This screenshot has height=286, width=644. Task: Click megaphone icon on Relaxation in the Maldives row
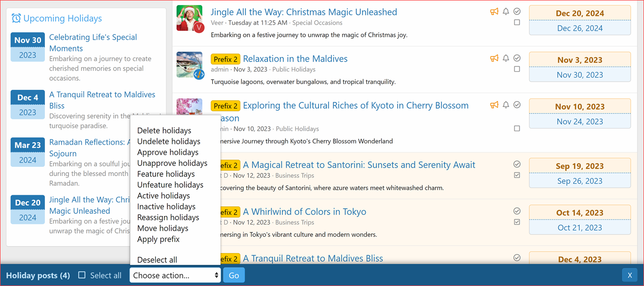(x=494, y=59)
